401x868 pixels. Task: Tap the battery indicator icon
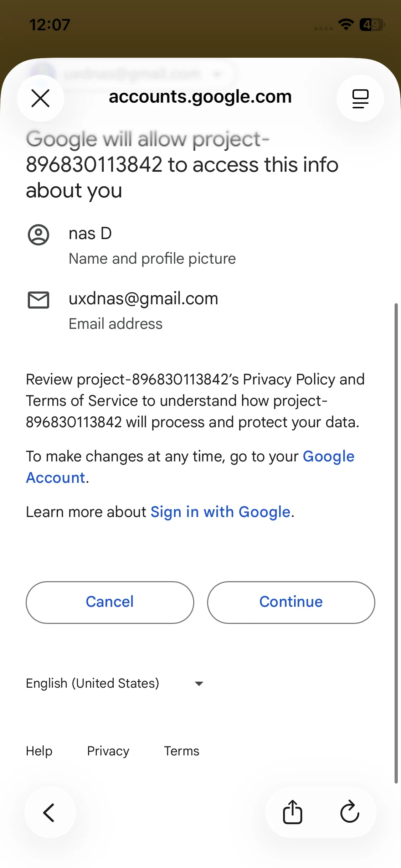[x=372, y=25]
